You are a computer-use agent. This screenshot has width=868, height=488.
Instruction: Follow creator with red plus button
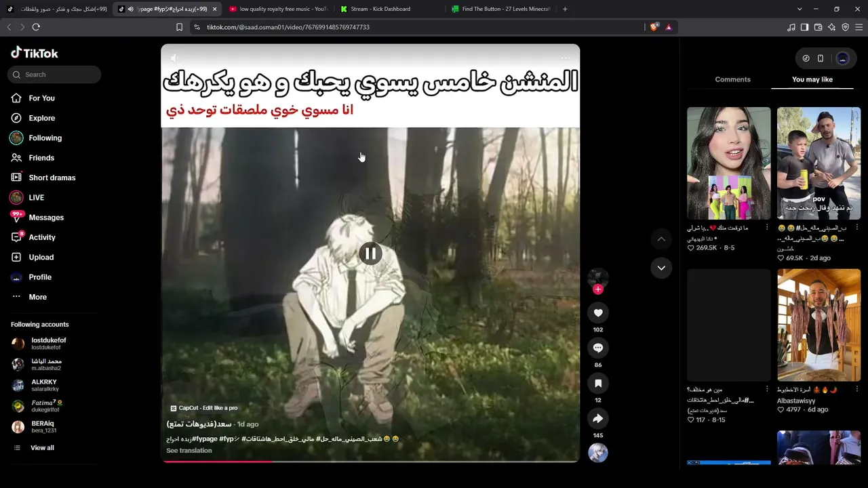pyautogui.click(x=598, y=289)
